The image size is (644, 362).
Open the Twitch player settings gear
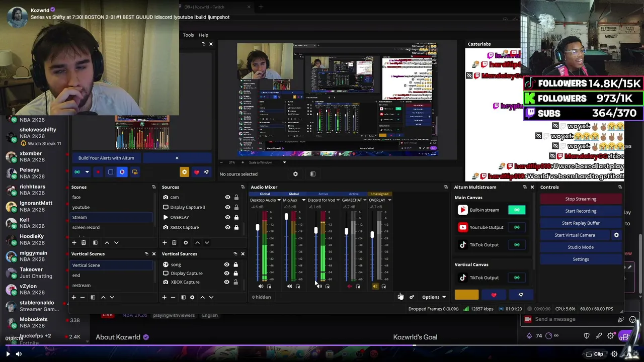[614, 354]
